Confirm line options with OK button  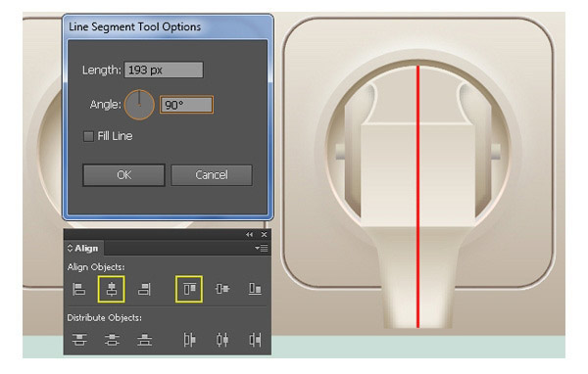[x=123, y=175]
